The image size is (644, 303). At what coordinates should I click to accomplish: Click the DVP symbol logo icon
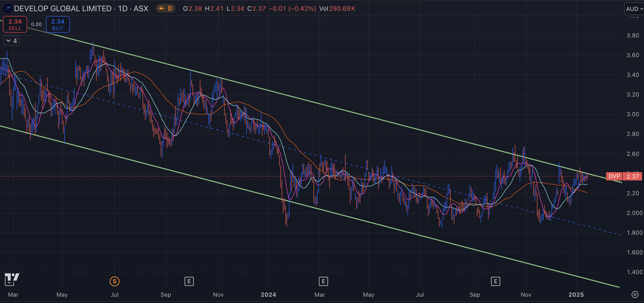(8, 9)
